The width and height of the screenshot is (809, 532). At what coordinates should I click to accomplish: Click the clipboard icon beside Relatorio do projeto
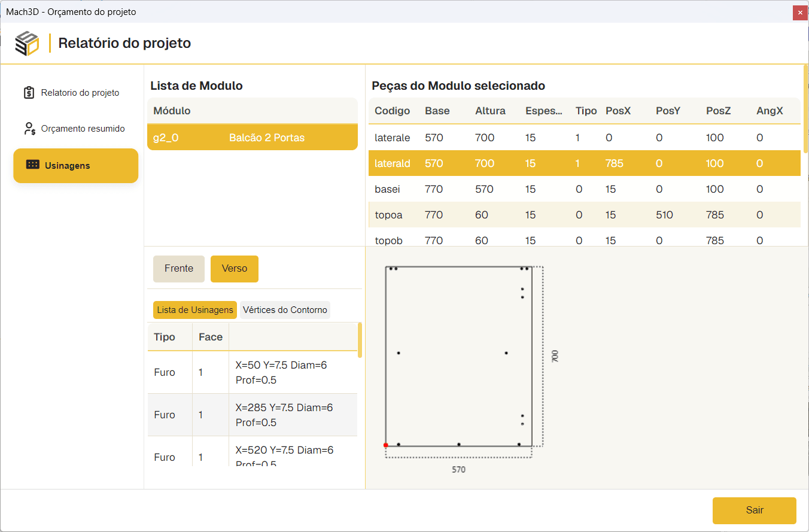[x=29, y=93]
